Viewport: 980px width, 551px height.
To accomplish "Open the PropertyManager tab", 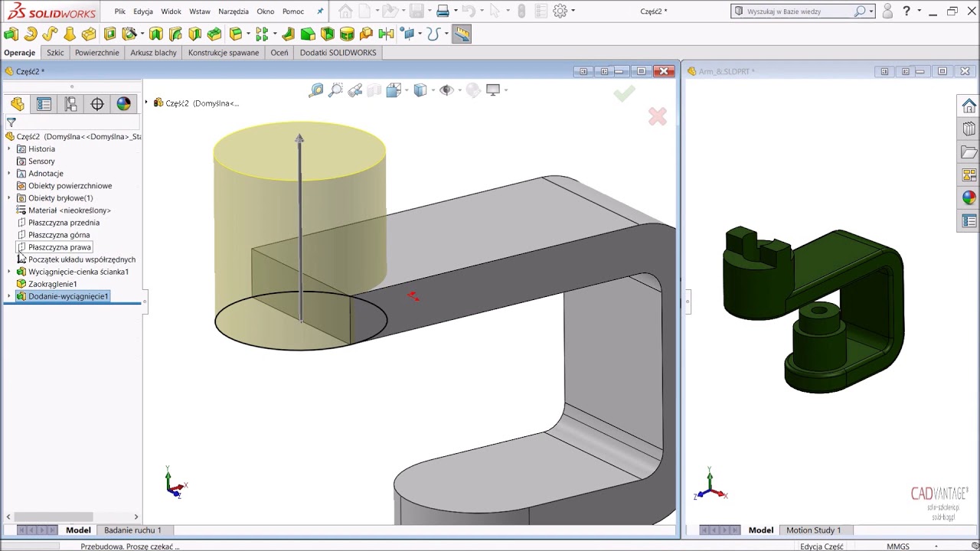I will (x=44, y=104).
